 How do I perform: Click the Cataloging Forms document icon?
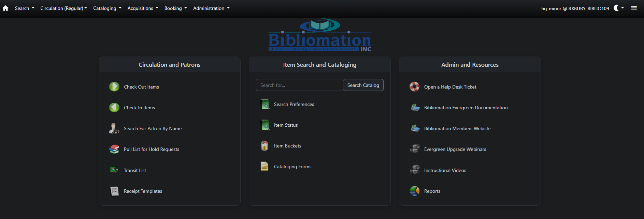pos(264,167)
